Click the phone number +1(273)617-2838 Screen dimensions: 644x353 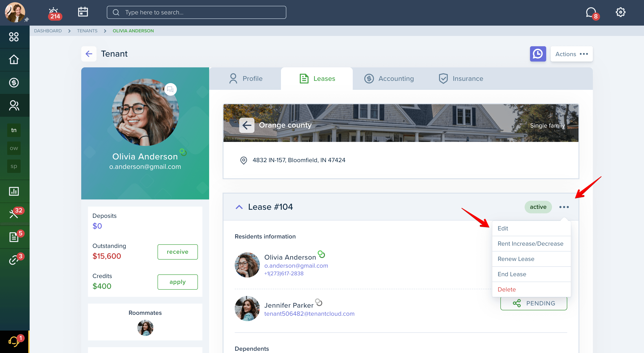point(284,274)
